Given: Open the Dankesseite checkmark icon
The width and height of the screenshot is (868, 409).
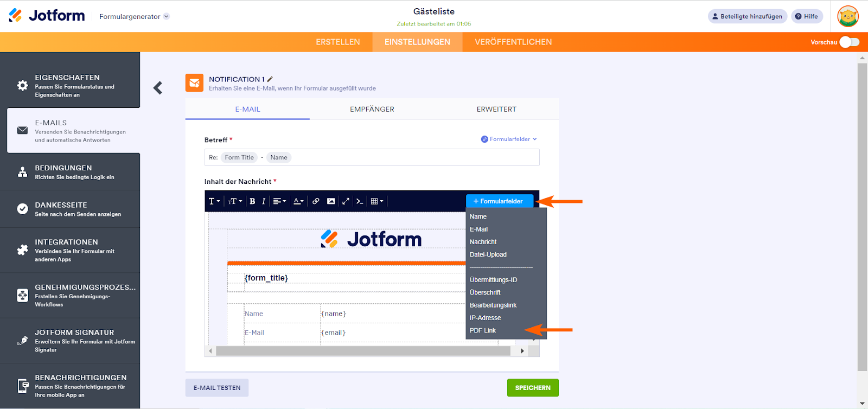Looking at the screenshot, I should [x=22, y=209].
